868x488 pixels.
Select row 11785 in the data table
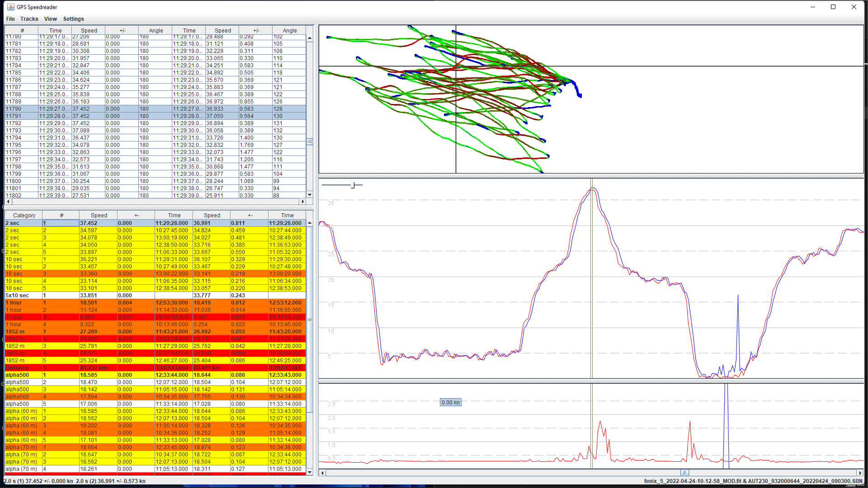[x=155, y=73]
